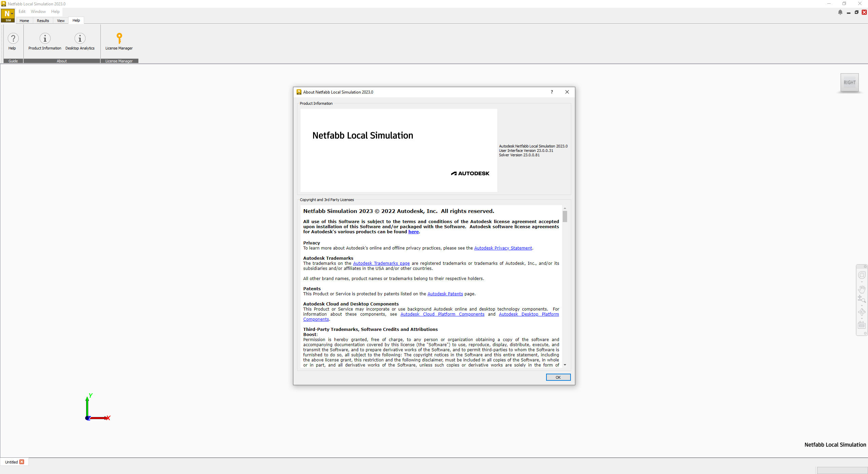Image resolution: width=868 pixels, height=474 pixels.
Task: Click the Autodesk logo in About dialog
Action: click(x=470, y=173)
